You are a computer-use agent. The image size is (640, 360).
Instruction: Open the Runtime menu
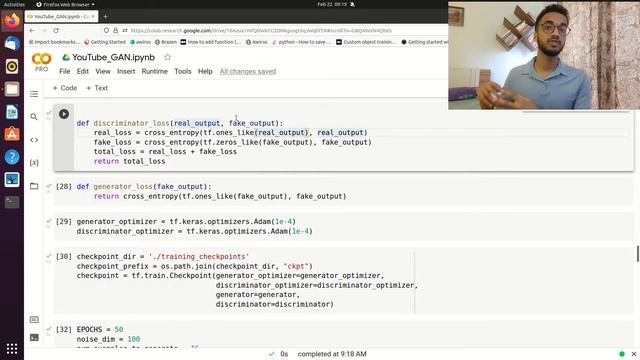pos(155,71)
